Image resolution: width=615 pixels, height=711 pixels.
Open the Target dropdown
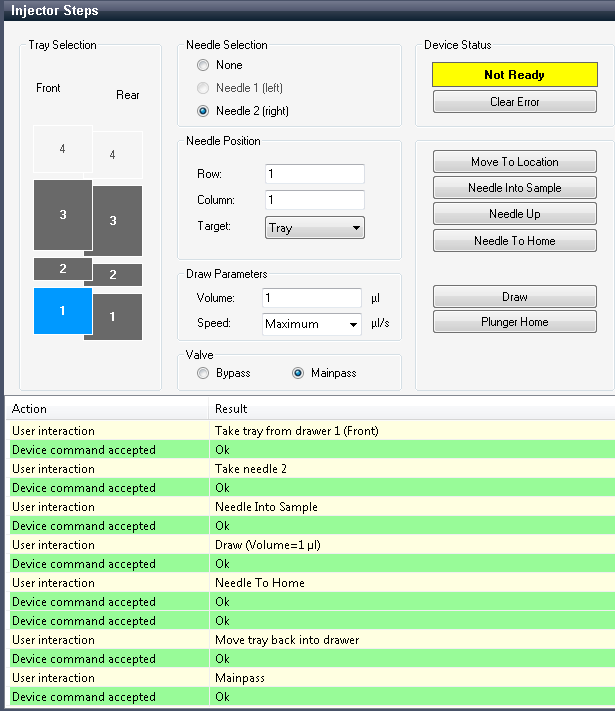[x=314, y=228]
